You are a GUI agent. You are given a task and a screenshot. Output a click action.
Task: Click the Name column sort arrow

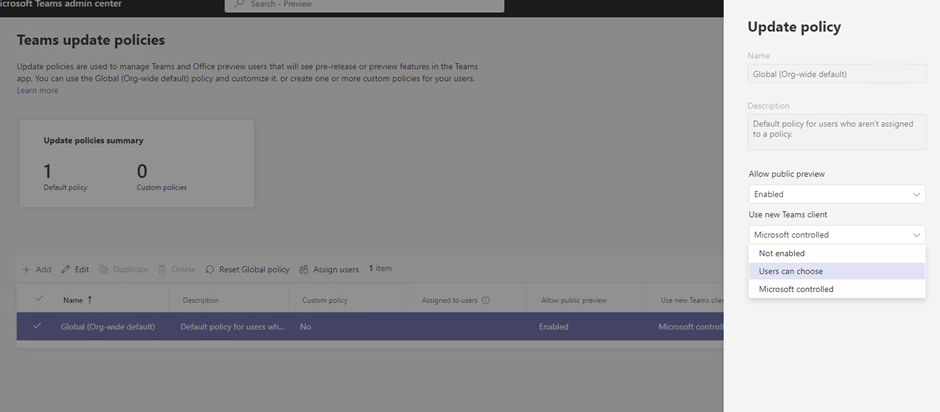(x=90, y=300)
